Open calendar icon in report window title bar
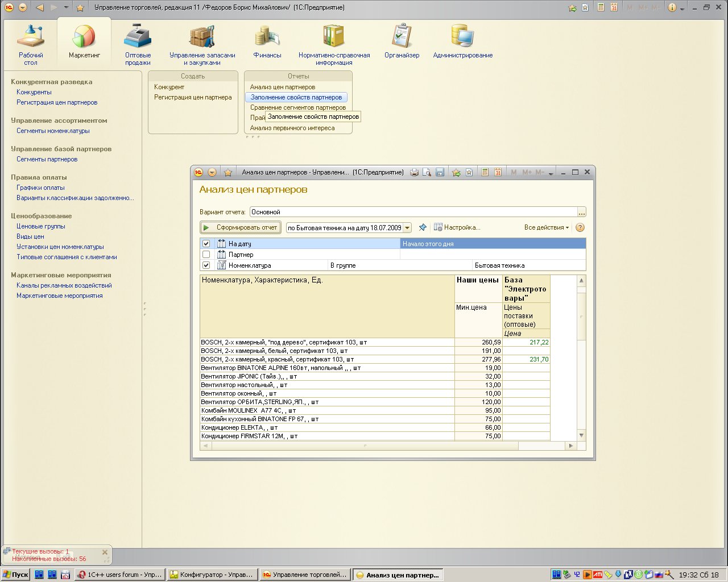Image resolution: width=728 pixels, height=582 pixels. [x=498, y=173]
